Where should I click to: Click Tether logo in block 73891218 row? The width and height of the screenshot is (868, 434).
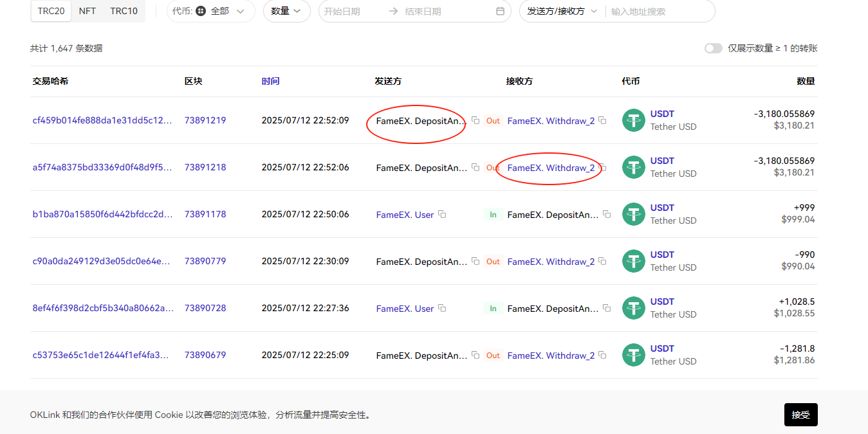(x=634, y=167)
